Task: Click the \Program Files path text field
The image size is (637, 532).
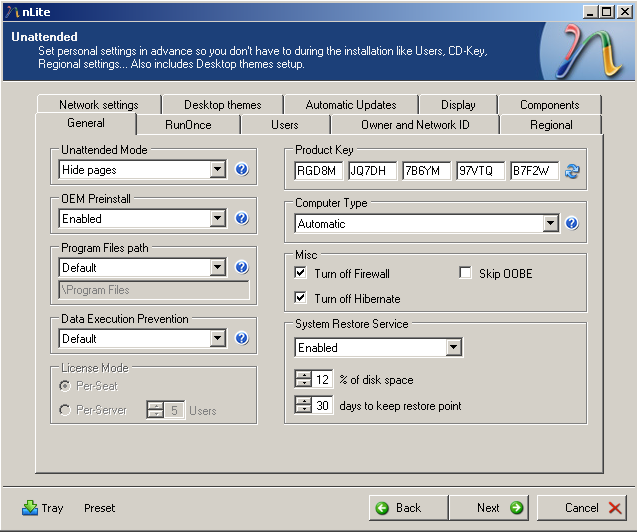Action: [x=154, y=290]
